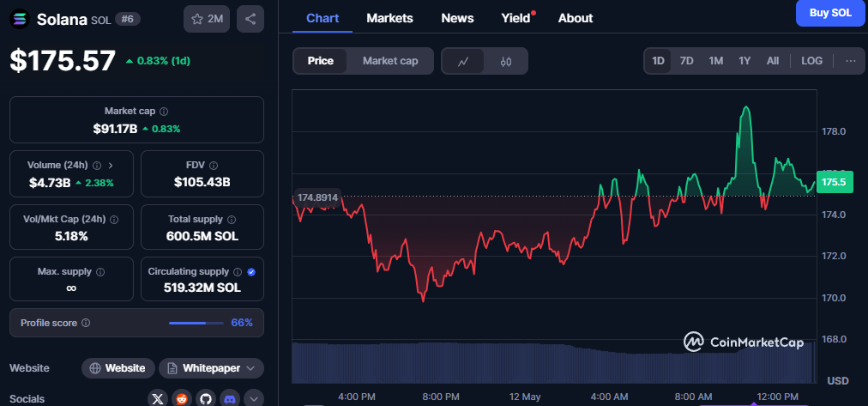868x406 pixels.
Task: Click info icon next to Volume (24h)
Action: point(97,165)
